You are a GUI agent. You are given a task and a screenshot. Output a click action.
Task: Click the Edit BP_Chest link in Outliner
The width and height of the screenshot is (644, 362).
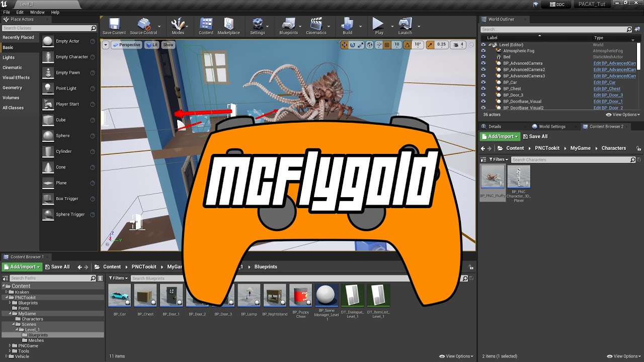[x=607, y=88]
